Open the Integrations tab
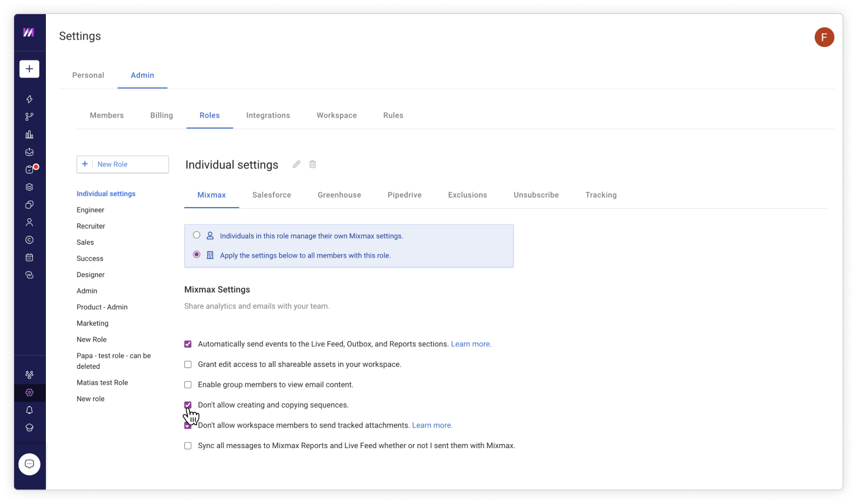The image size is (857, 504). tap(268, 115)
